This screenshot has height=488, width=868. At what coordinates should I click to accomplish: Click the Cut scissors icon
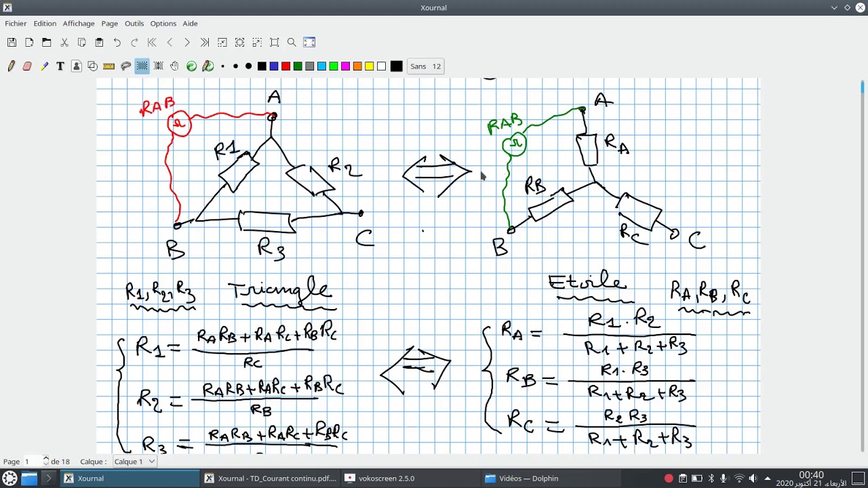(x=64, y=42)
